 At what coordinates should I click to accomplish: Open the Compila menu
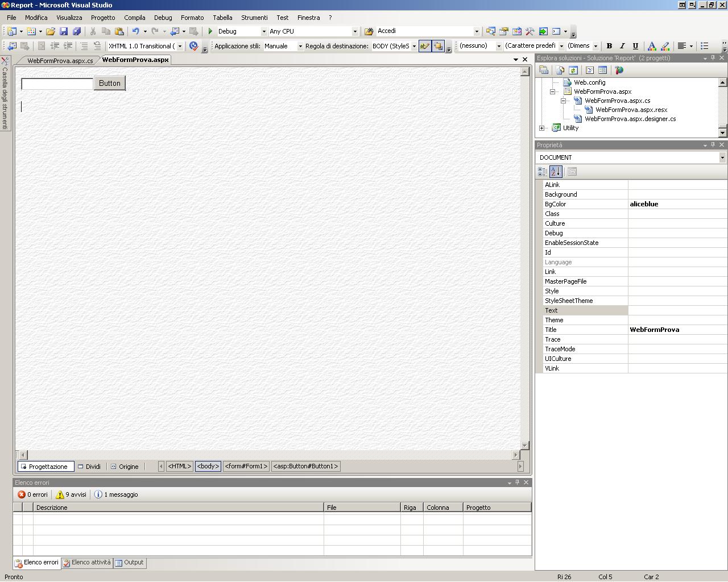point(135,18)
